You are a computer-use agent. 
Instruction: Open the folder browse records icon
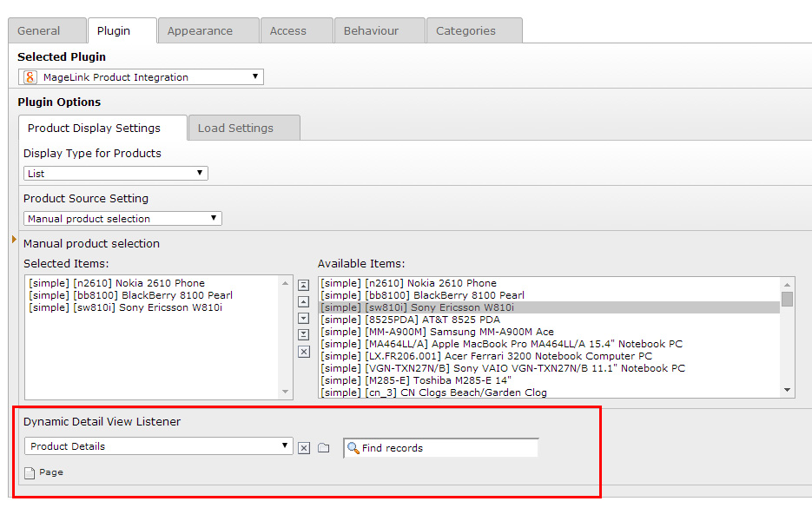[323, 448]
